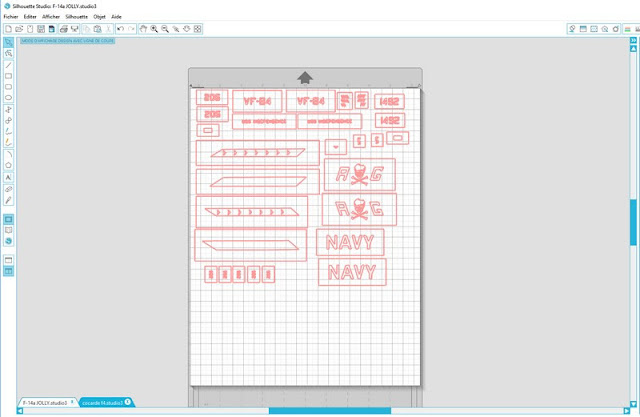Image resolution: width=640 pixels, height=417 pixels.
Task: Select the arc drawing tool
Action: [x=9, y=154]
